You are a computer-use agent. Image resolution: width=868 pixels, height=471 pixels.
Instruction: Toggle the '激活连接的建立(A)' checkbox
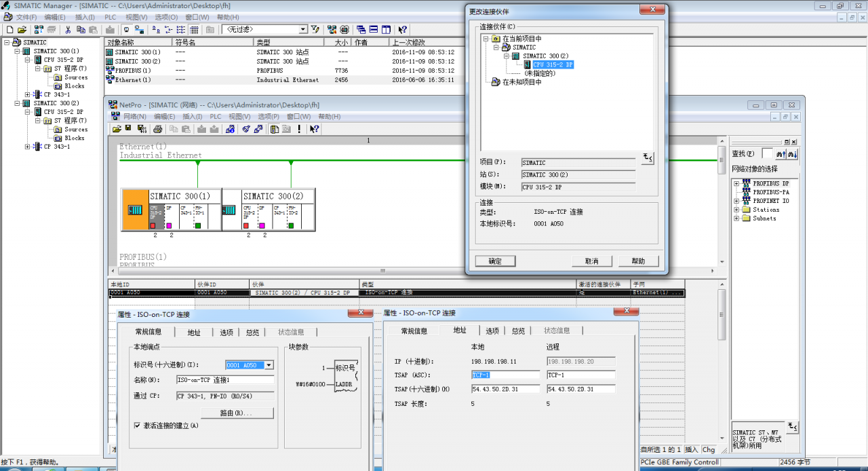[137, 426]
